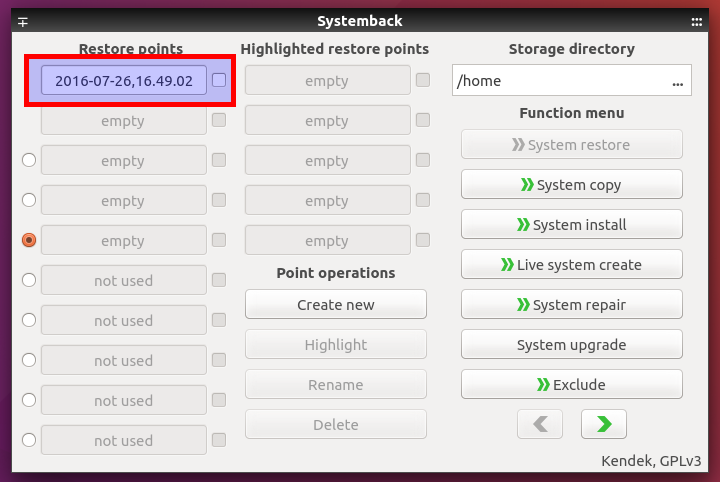Click the System upgrade button
Image resolution: width=720 pixels, height=482 pixels.
click(x=572, y=344)
